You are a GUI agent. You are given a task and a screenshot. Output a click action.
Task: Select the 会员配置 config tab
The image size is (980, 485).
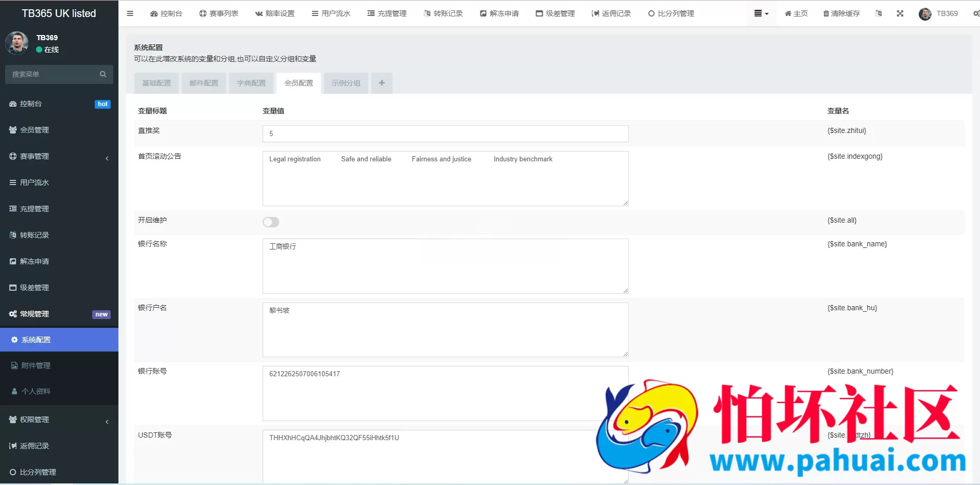(x=299, y=83)
